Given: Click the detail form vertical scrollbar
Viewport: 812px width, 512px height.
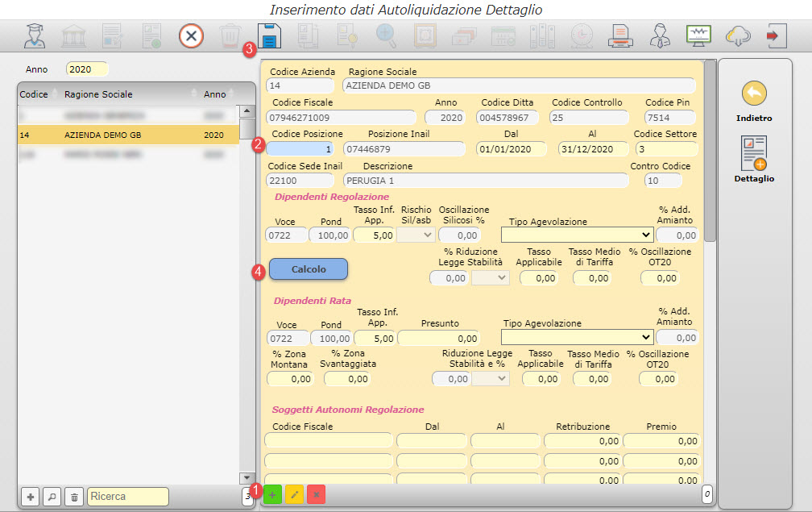Looking at the screenshot, I should [x=710, y=151].
